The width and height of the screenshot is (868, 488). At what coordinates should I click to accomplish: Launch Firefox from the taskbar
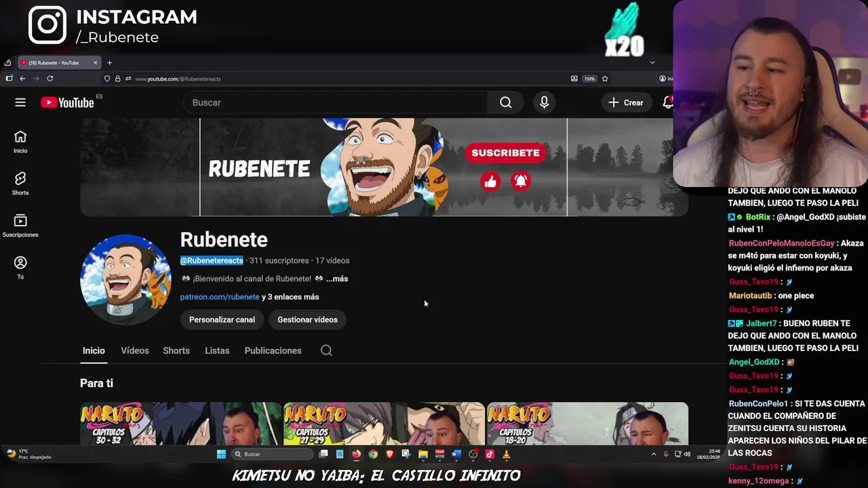point(356,454)
